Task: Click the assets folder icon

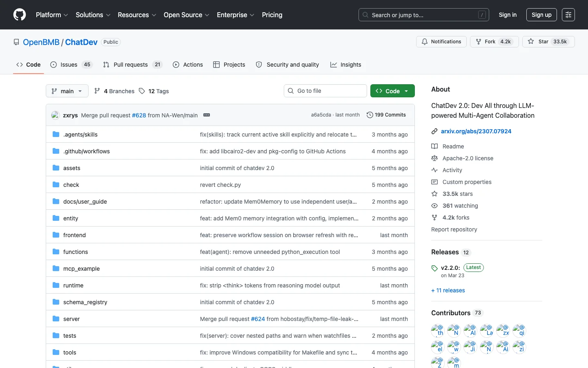Action: pos(56,168)
